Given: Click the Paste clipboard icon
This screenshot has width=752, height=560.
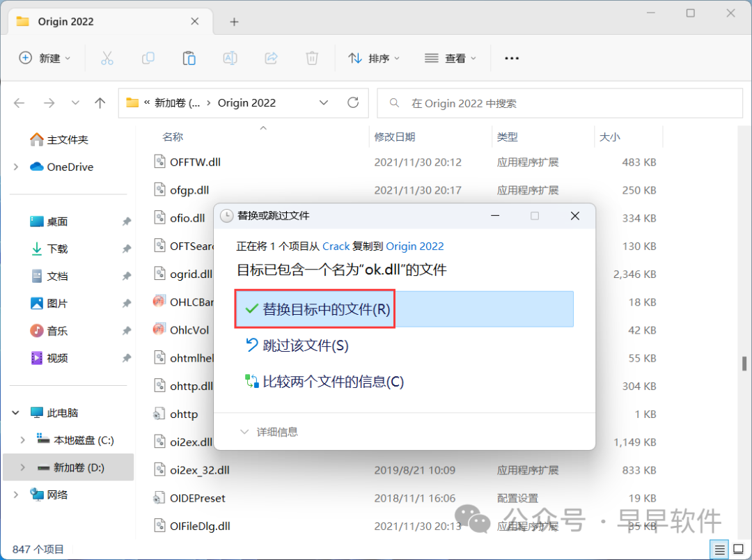Looking at the screenshot, I should pyautogui.click(x=189, y=59).
